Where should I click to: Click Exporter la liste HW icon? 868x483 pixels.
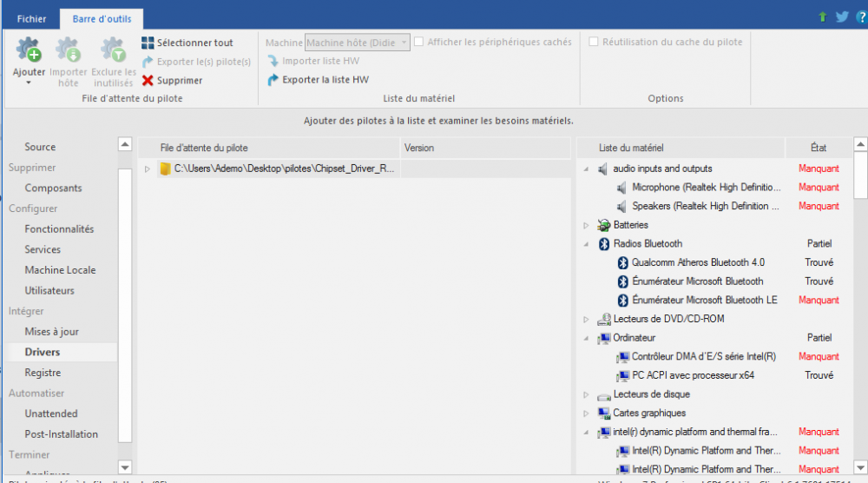tap(273, 80)
